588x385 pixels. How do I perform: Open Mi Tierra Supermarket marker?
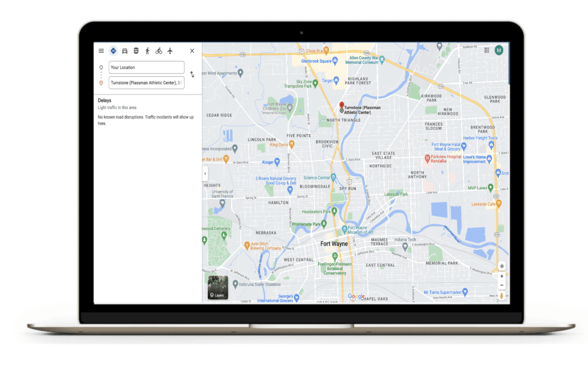[x=465, y=291]
